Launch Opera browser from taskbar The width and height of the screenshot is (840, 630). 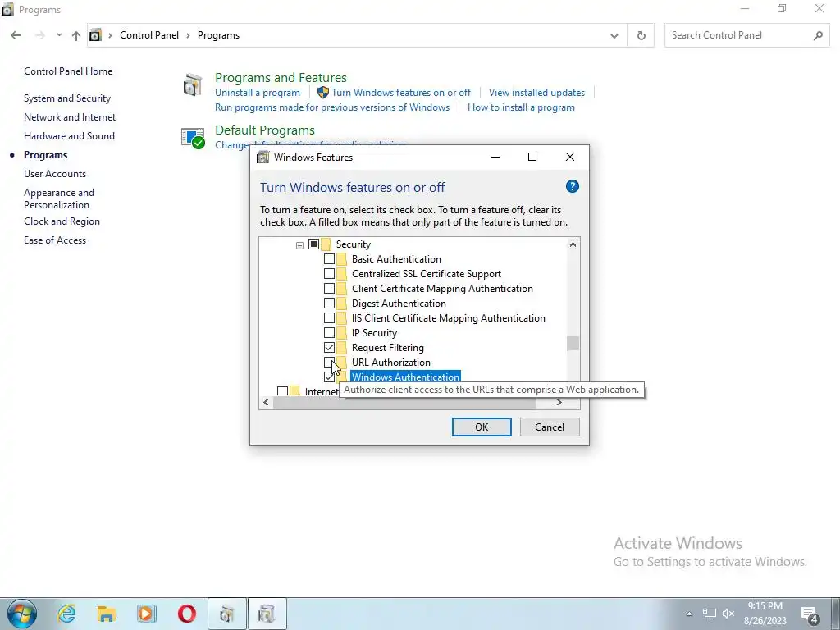tap(186, 614)
